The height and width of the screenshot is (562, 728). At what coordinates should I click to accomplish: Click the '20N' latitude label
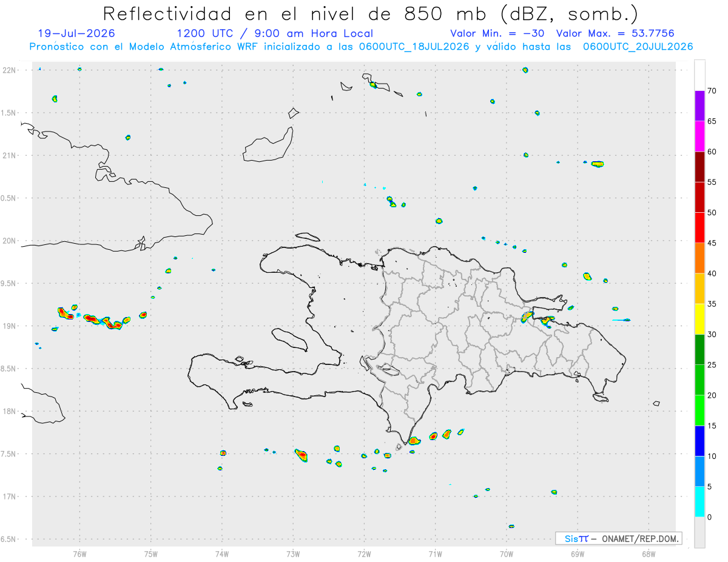click(x=10, y=241)
